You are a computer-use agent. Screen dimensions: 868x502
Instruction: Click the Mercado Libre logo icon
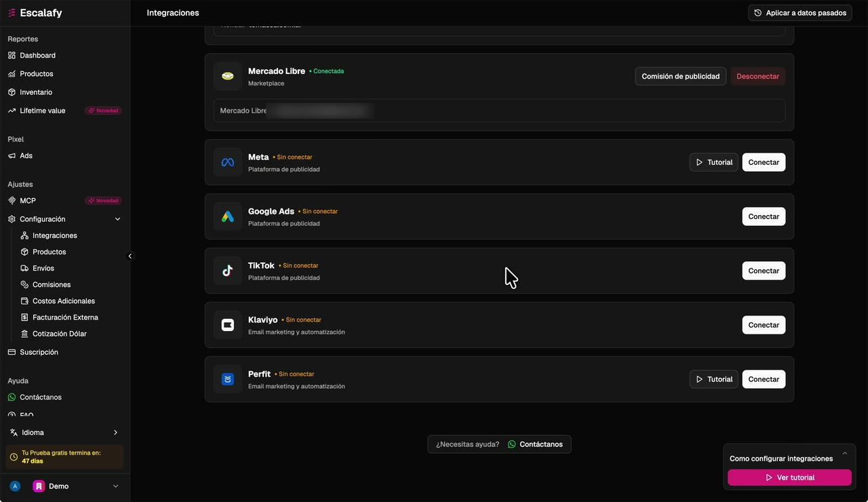(228, 77)
